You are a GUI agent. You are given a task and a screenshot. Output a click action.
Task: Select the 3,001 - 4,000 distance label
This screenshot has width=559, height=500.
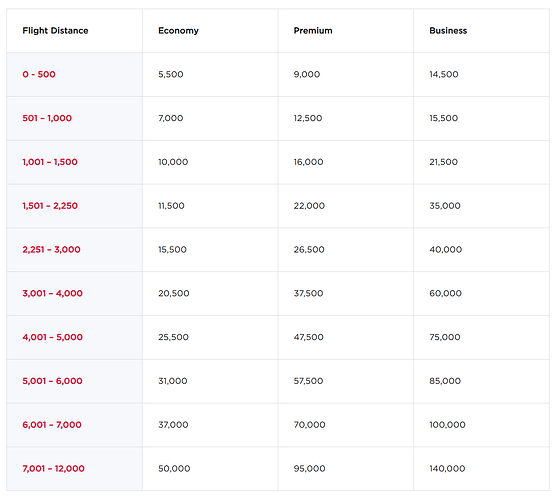[52, 294]
